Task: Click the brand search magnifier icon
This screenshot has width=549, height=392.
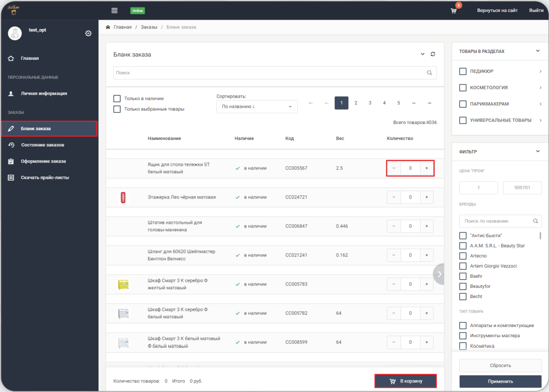Action: [535, 221]
